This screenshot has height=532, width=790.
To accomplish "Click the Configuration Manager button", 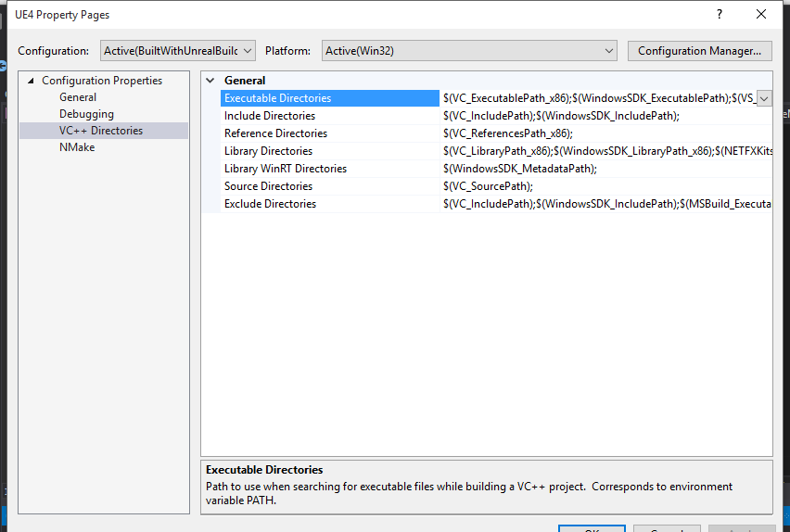I will click(699, 51).
